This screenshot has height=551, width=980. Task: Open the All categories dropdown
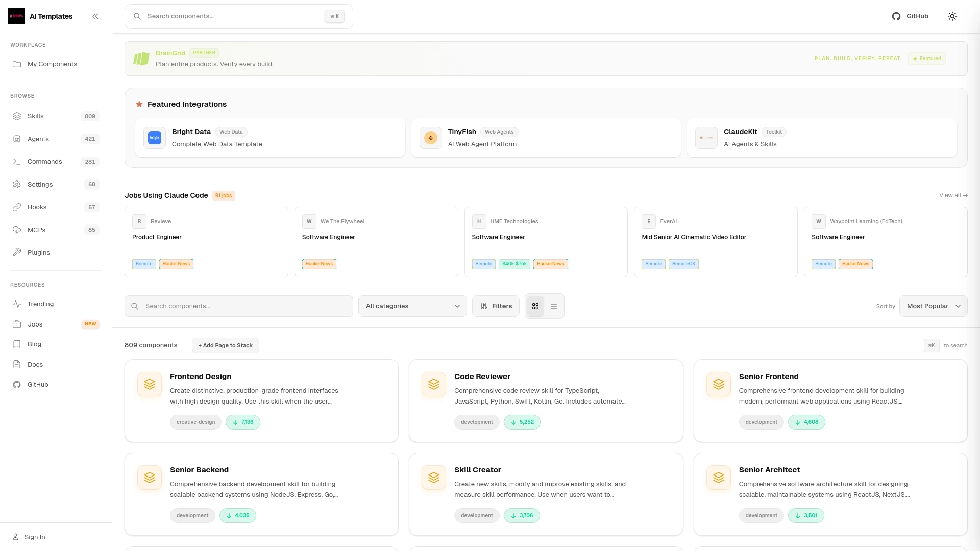click(412, 306)
